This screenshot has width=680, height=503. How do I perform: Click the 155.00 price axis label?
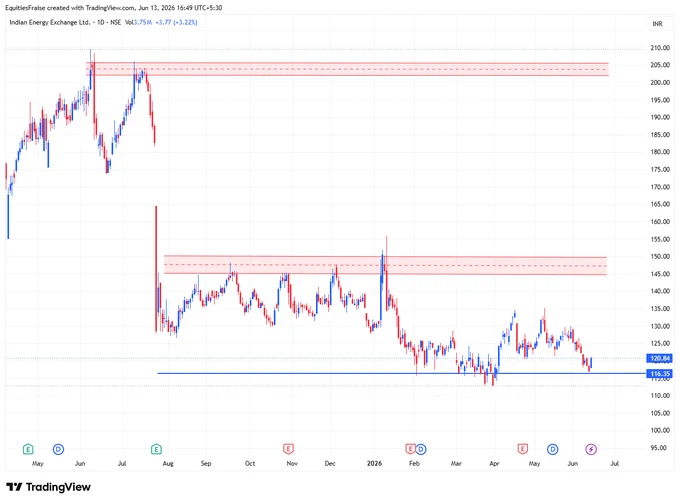point(660,239)
